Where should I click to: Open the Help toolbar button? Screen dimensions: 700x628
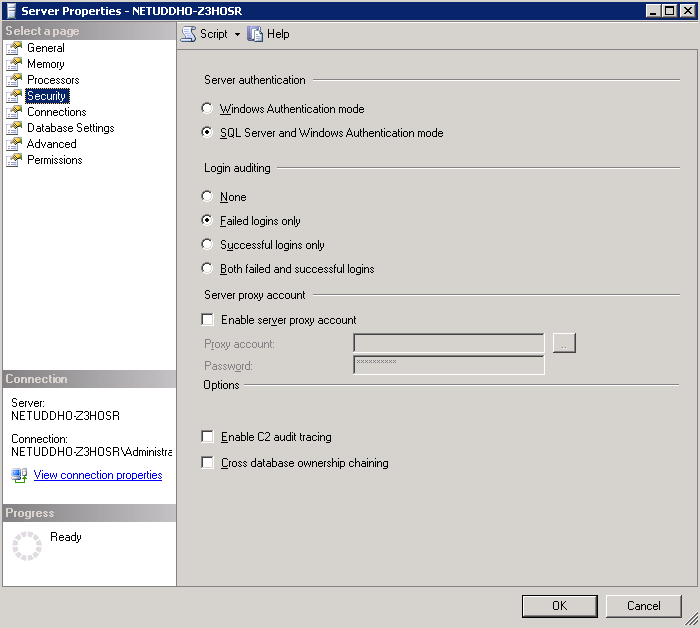pyautogui.click(x=268, y=34)
